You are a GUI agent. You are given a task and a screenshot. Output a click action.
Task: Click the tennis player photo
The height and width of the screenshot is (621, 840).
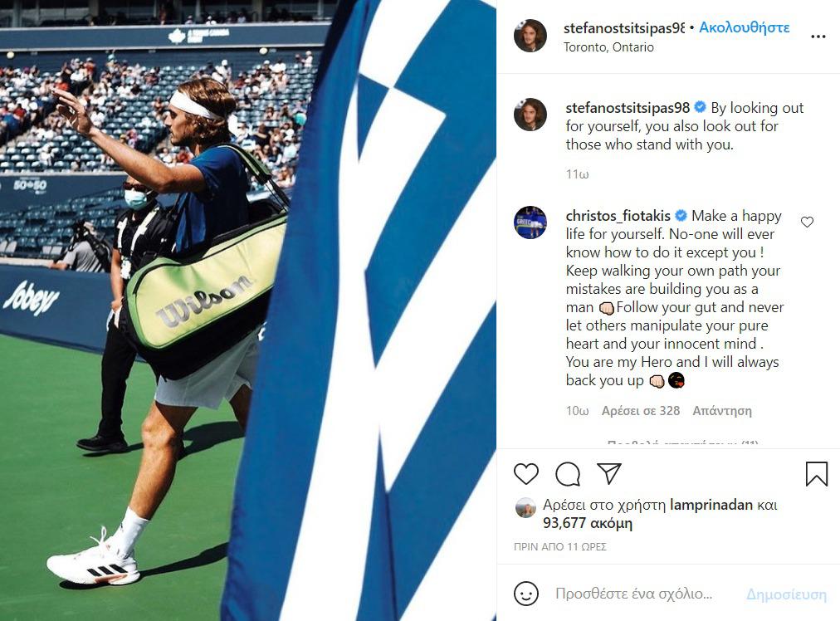tap(248, 310)
